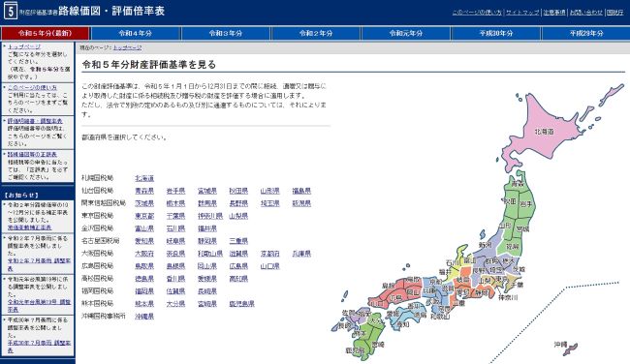The width and height of the screenshot is (630, 364).
Task: Select 京都府 in the prefecture list
Action: pos(270,254)
